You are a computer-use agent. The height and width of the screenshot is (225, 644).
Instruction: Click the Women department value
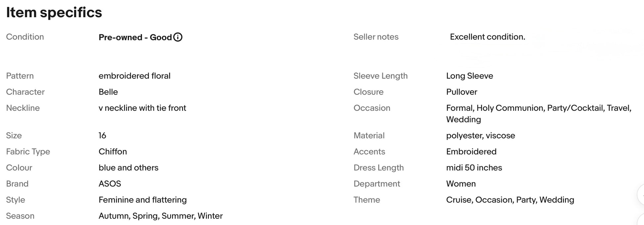tap(461, 184)
